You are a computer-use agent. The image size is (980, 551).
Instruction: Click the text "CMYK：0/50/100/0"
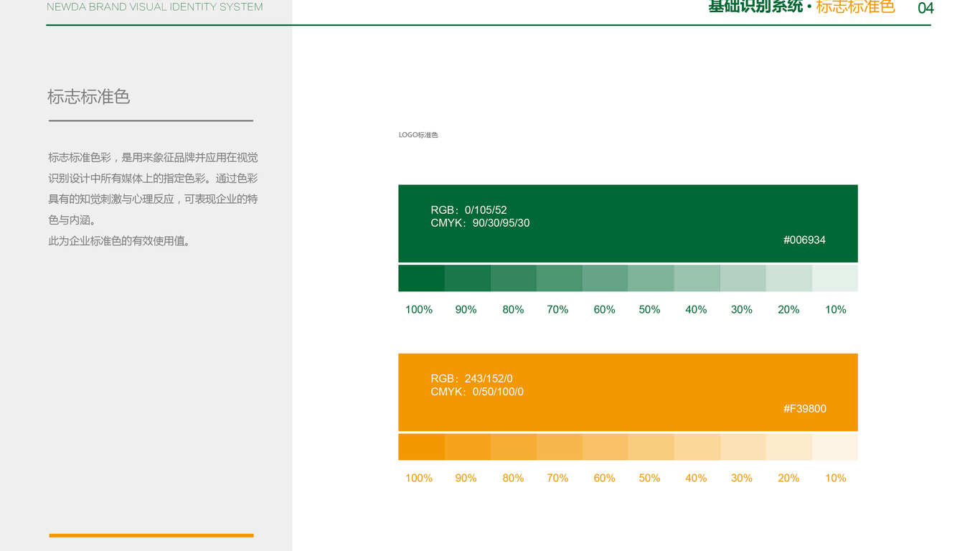(477, 392)
